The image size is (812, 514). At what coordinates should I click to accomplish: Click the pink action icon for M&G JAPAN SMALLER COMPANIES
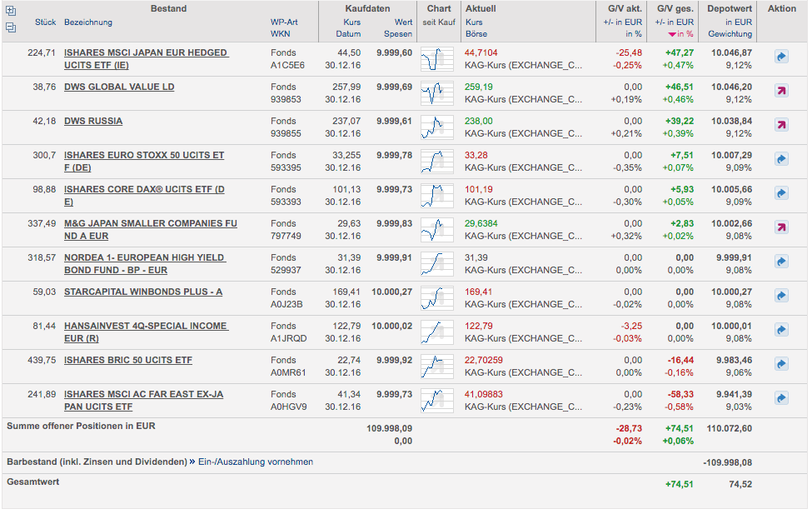click(x=781, y=227)
